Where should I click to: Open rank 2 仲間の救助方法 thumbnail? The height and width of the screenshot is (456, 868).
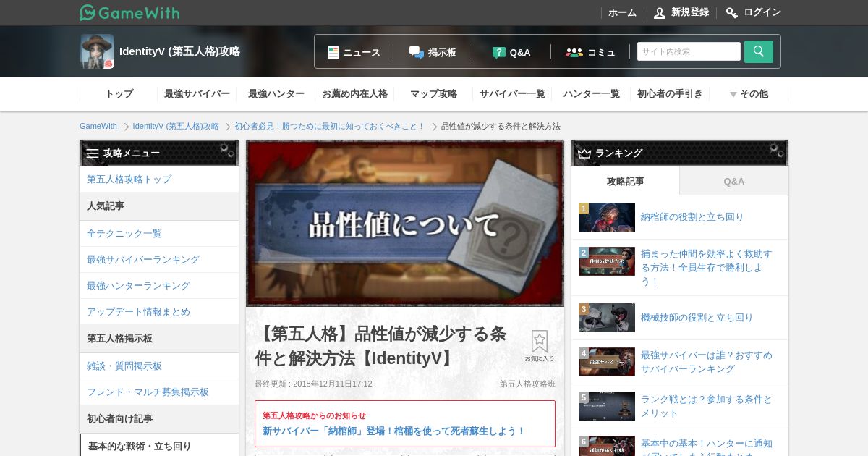coord(607,261)
